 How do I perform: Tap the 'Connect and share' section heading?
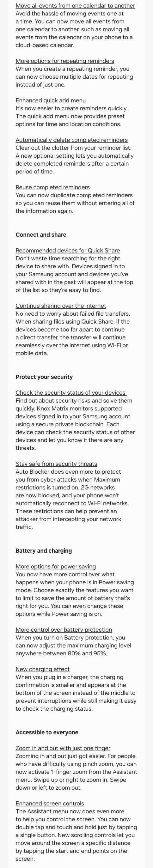click(x=41, y=234)
